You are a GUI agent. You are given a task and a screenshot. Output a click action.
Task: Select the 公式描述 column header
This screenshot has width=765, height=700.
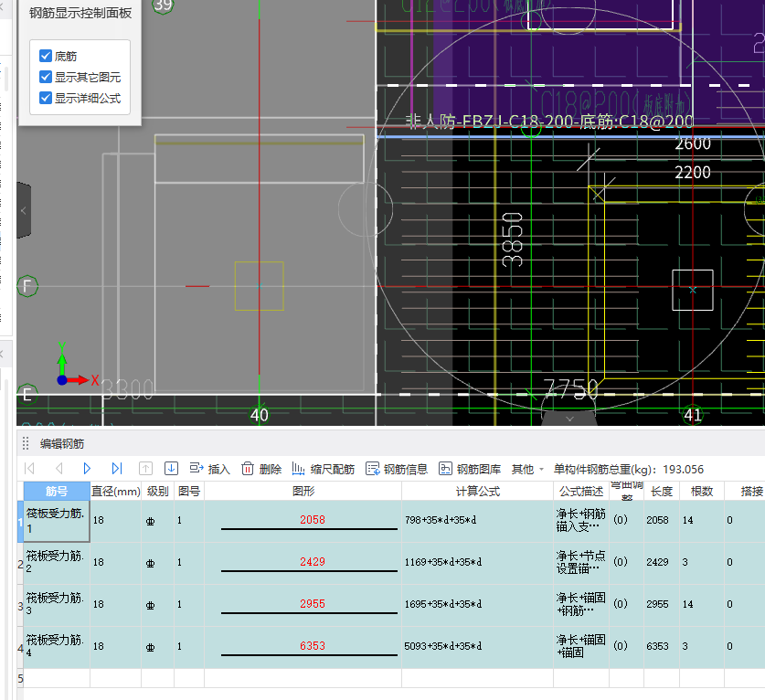[x=581, y=491]
